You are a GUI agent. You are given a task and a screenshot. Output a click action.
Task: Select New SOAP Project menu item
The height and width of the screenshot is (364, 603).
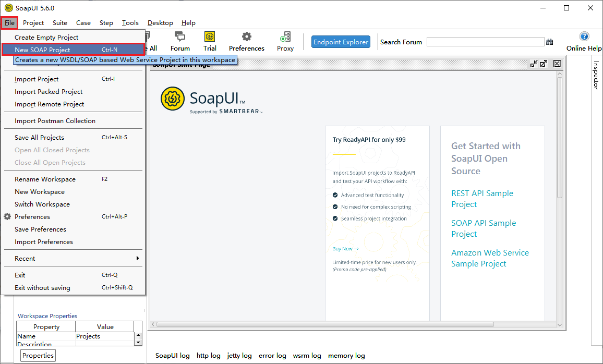point(73,50)
